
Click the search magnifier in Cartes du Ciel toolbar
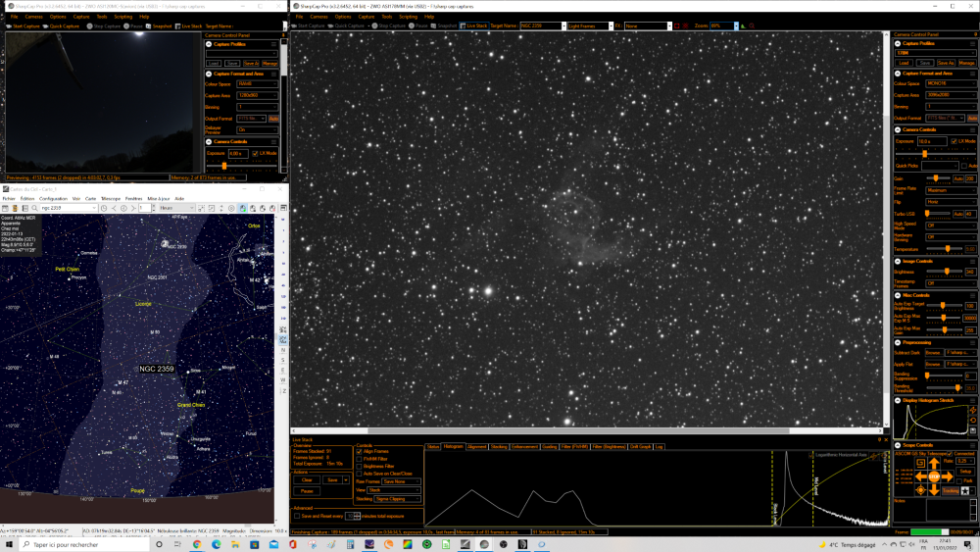pyautogui.click(x=34, y=208)
